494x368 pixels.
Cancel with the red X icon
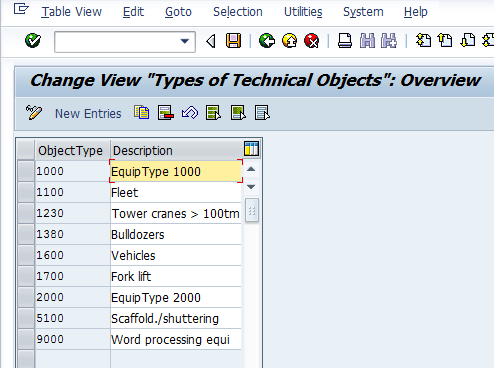click(312, 41)
